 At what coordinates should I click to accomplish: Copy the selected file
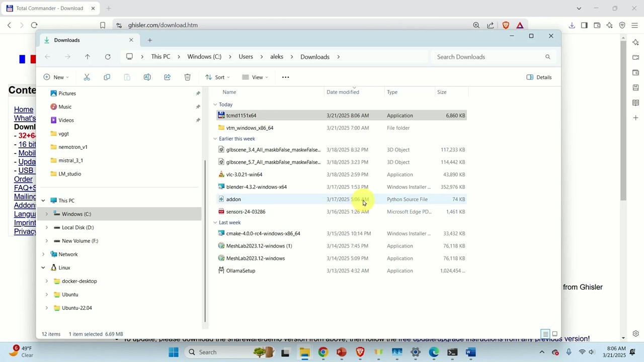[x=107, y=77]
